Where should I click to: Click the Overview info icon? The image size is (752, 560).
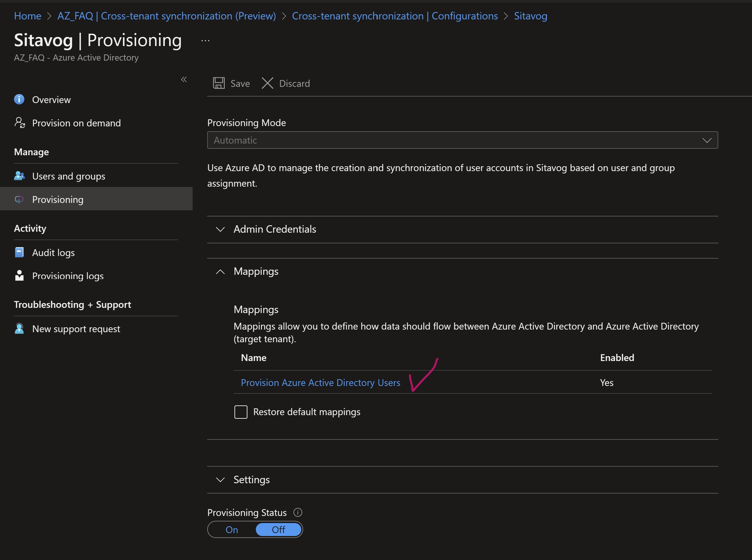[x=19, y=99]
